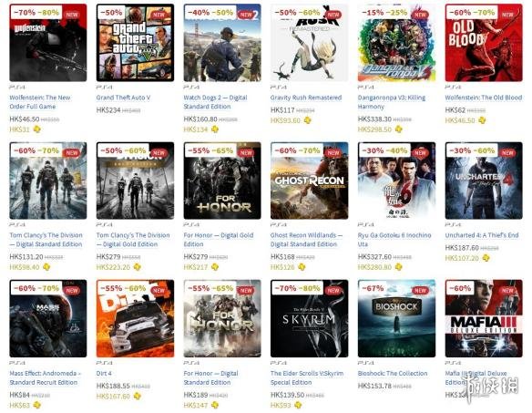Click the For Honor Digital Gold Edition link
532x413 pixels.
219,240
